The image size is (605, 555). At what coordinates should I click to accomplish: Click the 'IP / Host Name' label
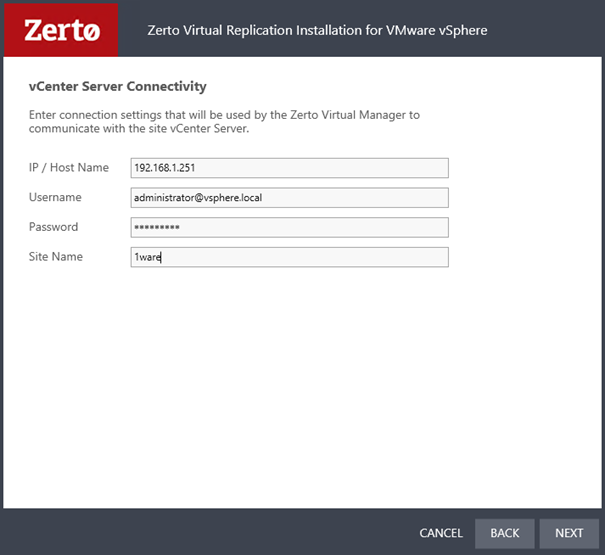(x=69, y=168)
